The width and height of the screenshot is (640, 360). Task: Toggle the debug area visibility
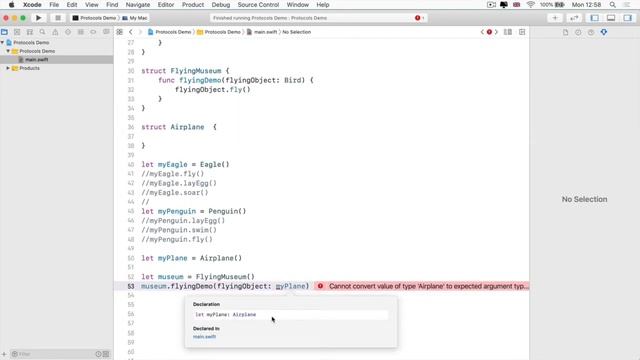click(611, 18)
